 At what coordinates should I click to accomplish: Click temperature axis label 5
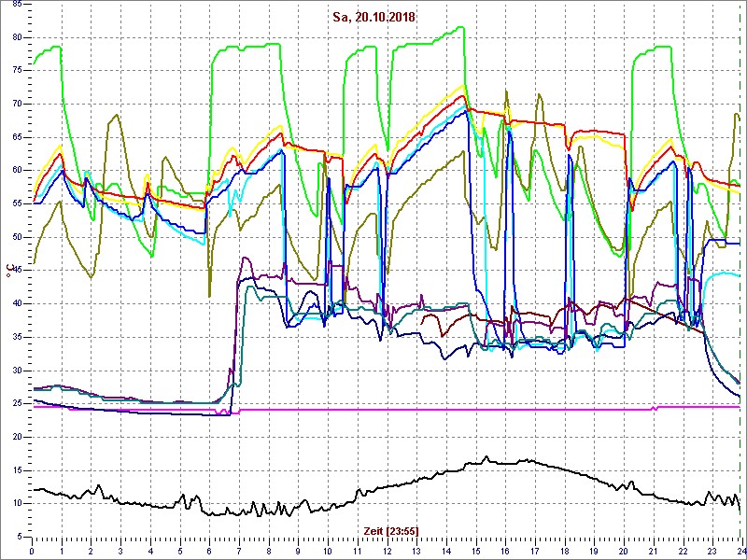pos(19,537)
